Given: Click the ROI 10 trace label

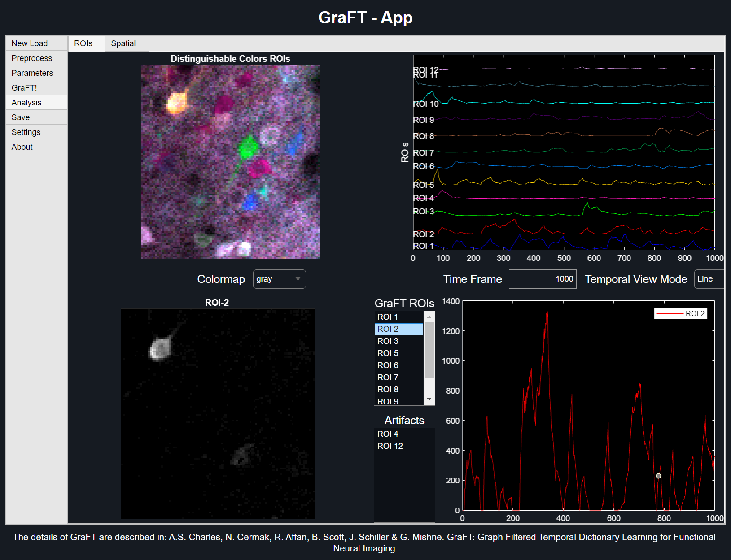Looking at the screenshot, I should (x=426, y=104).
